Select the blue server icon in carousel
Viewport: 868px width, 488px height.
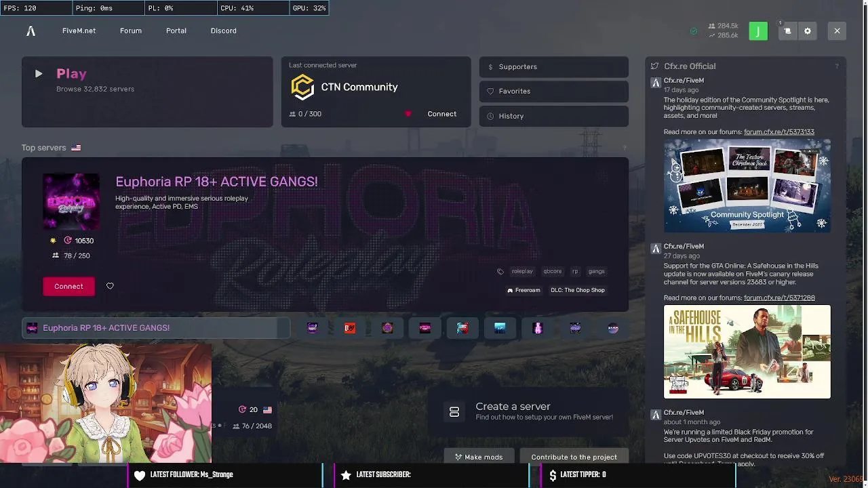(x=500, y=328)
